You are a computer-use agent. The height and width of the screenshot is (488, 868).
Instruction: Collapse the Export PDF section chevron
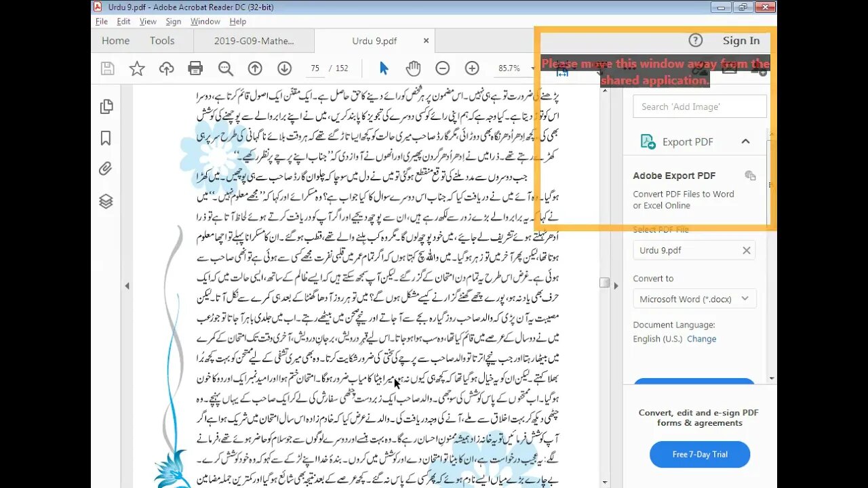click(745, 142)
